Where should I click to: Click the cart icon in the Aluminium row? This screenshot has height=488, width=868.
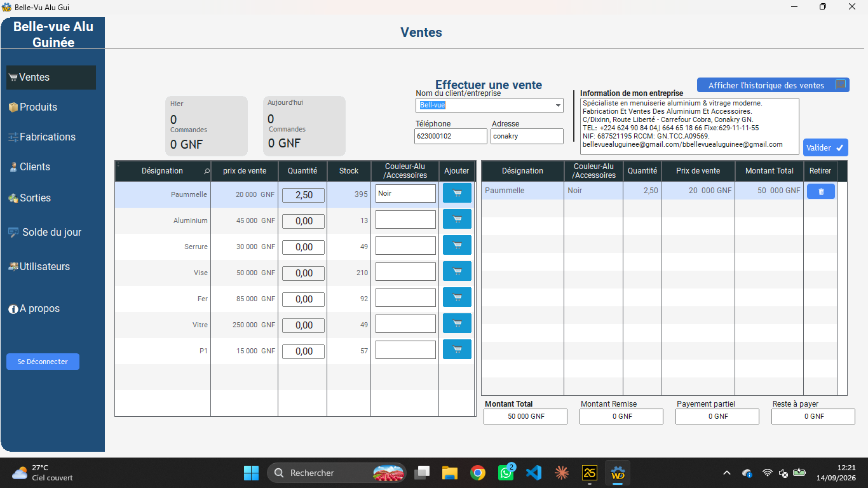tap(457, 219)
